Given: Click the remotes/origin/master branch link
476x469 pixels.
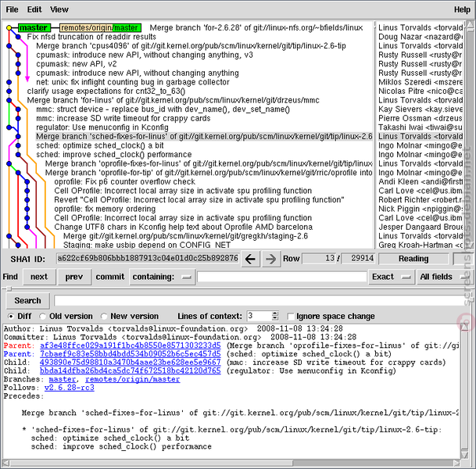Looking at the screenshot, I should (x=133, y=379).
